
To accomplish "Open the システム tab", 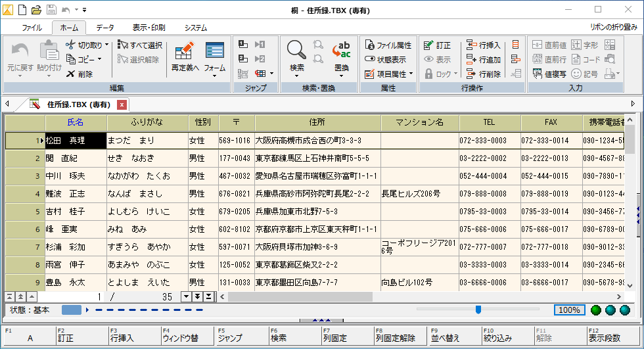I will click(x=196, y=28).
